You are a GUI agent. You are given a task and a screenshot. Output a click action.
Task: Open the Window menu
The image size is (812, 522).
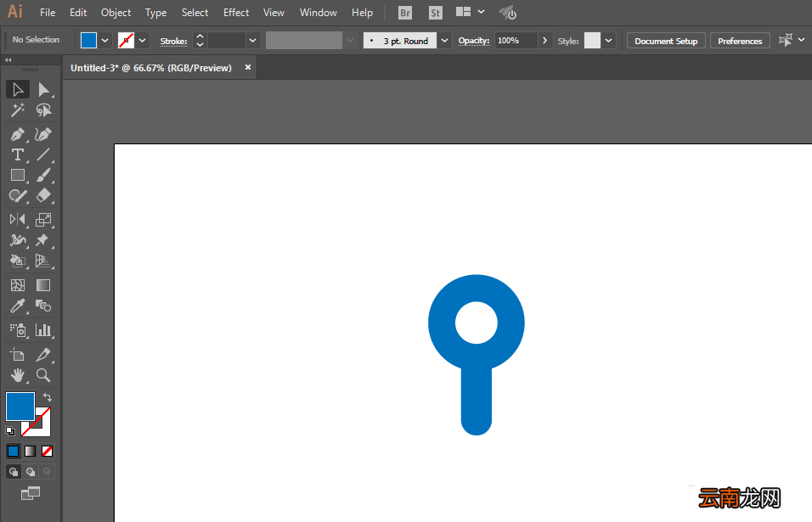pos(319,13)
